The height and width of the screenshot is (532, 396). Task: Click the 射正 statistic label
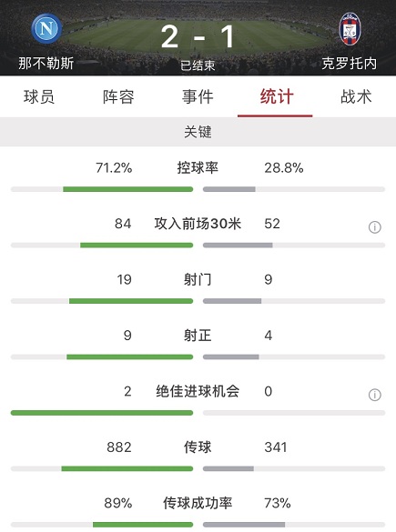coord(198,336)
